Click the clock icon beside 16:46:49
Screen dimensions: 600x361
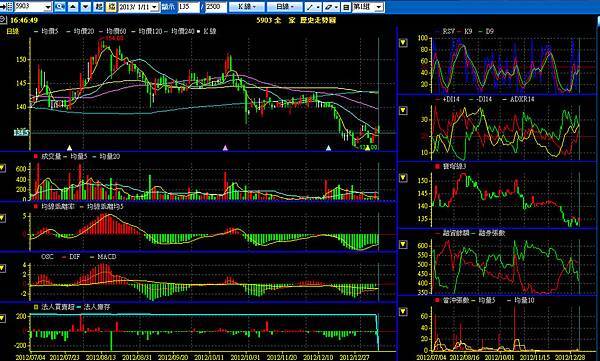click(x=3, y=20)
